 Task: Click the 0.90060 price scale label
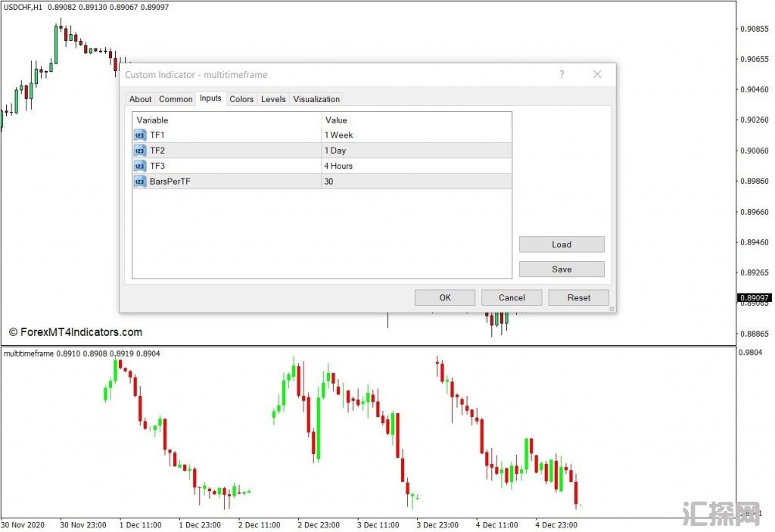click(755, 151)
